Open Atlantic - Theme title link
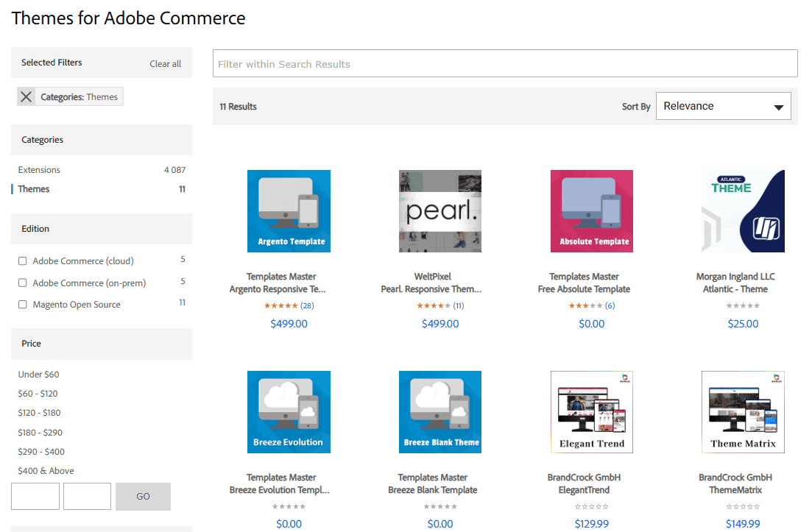The height and width of the screenshot is (532, 812). click(x=735, y=288)
